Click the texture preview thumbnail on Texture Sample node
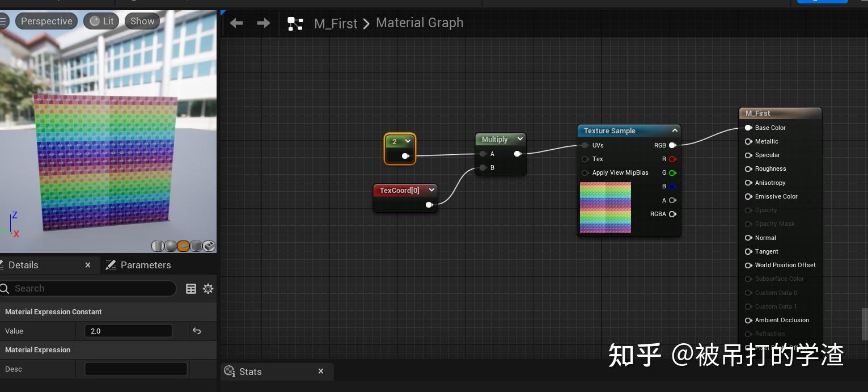This screenshot has width=868, height=392. click(x=605, y=208)
